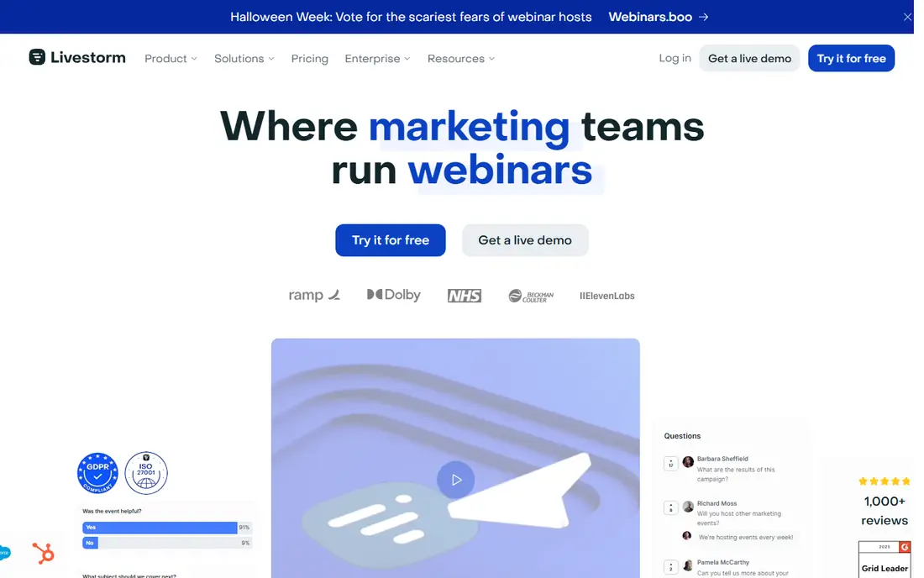
Task: Click the Dolby logo
Action: click(394, 295)
